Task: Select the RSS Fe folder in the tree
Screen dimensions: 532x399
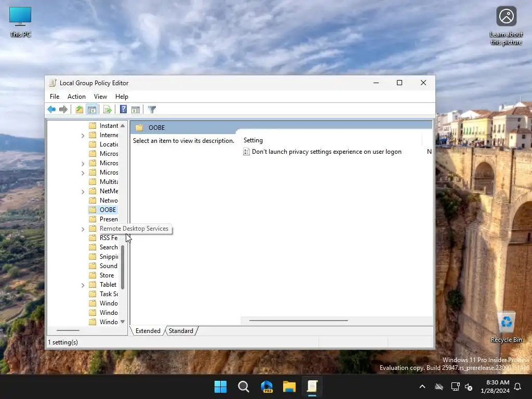Action: [109, 238]
